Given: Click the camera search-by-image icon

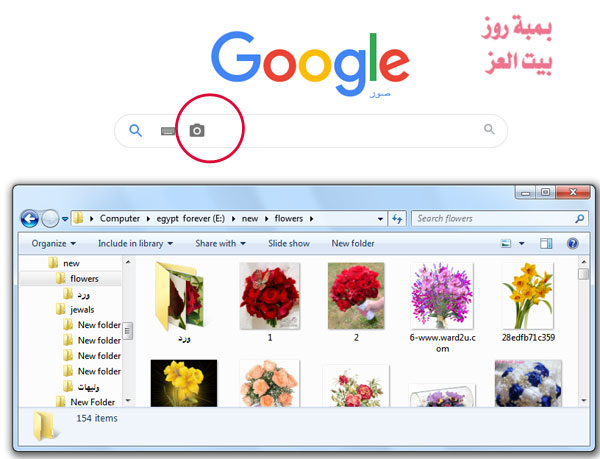Looking at the screenshot, I should (197, 130).
